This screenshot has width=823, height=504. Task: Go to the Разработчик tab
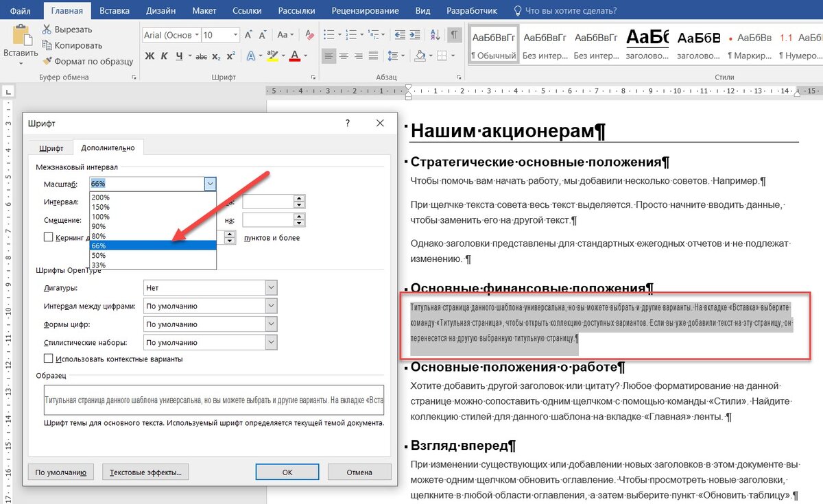point(473,11)
